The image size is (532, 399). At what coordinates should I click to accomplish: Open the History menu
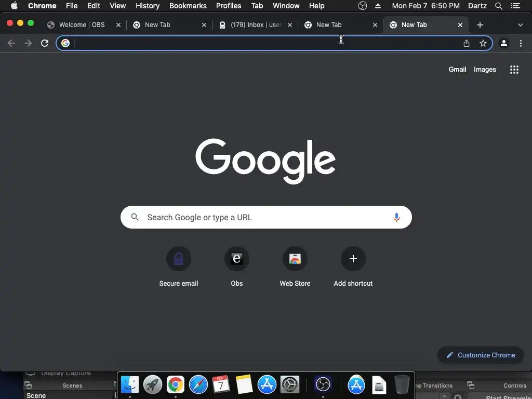click(x=148, y=6)
